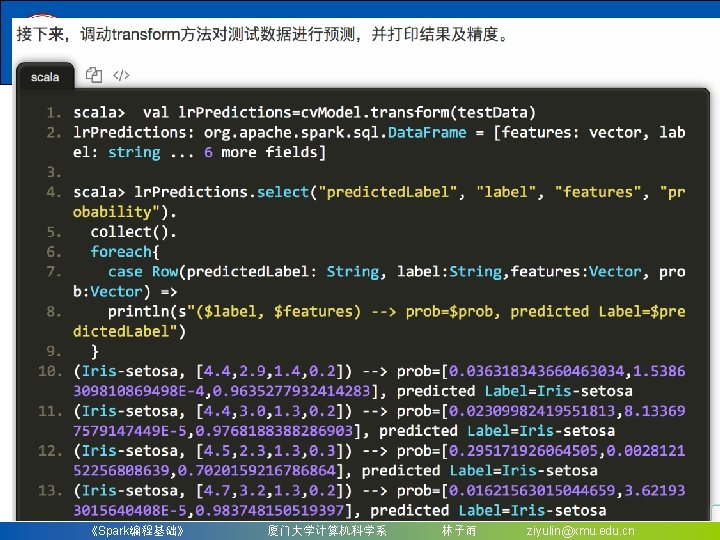Click the select method in line 4
The height and width of the screenshot is (540, 720).
tap(283, 192)
